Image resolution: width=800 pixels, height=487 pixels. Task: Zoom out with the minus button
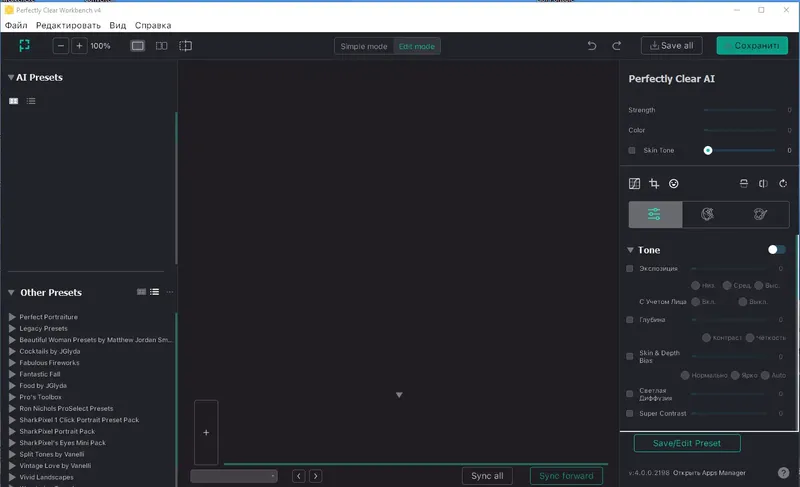coord(61,46)
